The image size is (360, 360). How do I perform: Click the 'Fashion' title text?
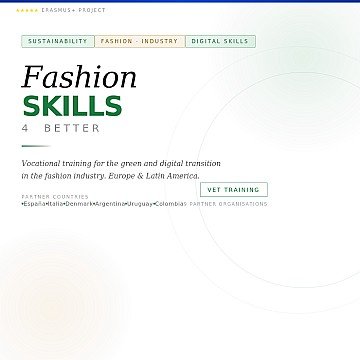[79, 77]
